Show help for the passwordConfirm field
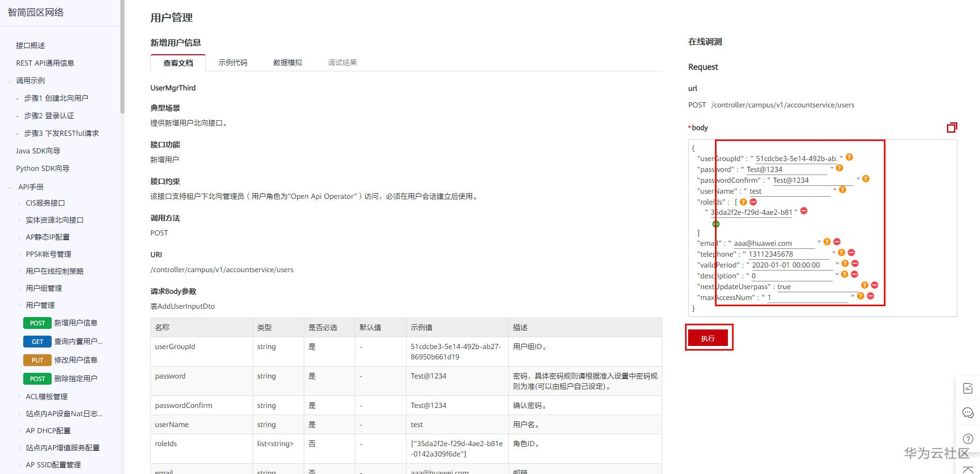 866,179
